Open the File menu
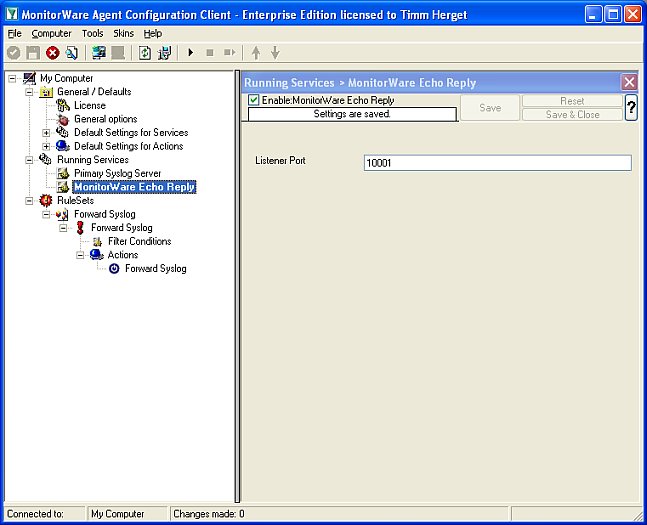Image resolution: width=647 pixels, height=525 pixels. pyautogui.click(x=14, y=33)
